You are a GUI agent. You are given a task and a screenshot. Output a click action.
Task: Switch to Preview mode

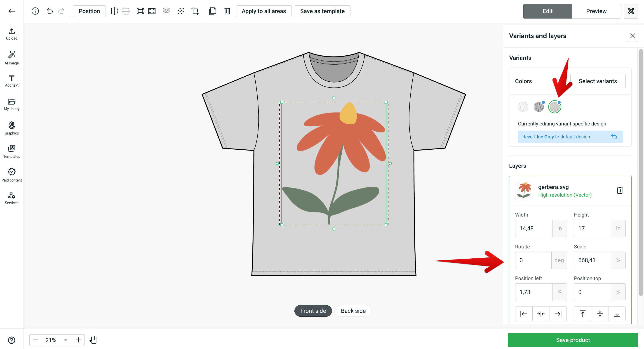pyautogui.click(x=596, y=11)
